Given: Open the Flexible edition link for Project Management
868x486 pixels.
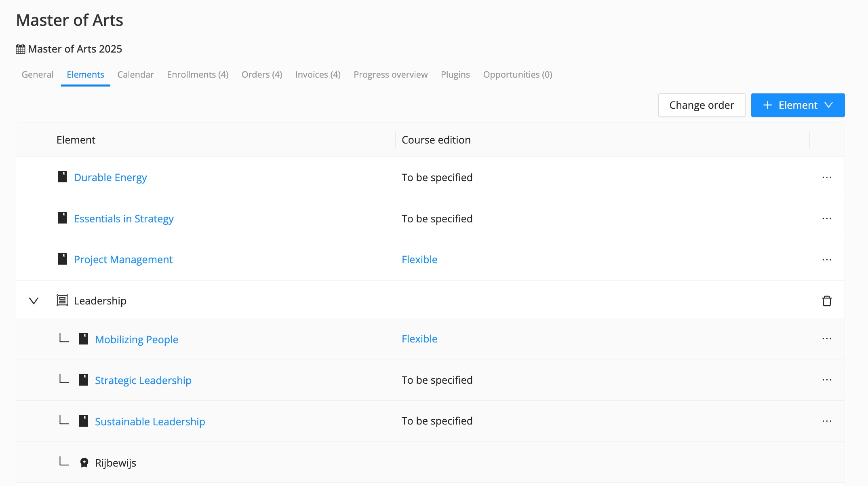Looking at the screenshot, I should tap(419, 260).
